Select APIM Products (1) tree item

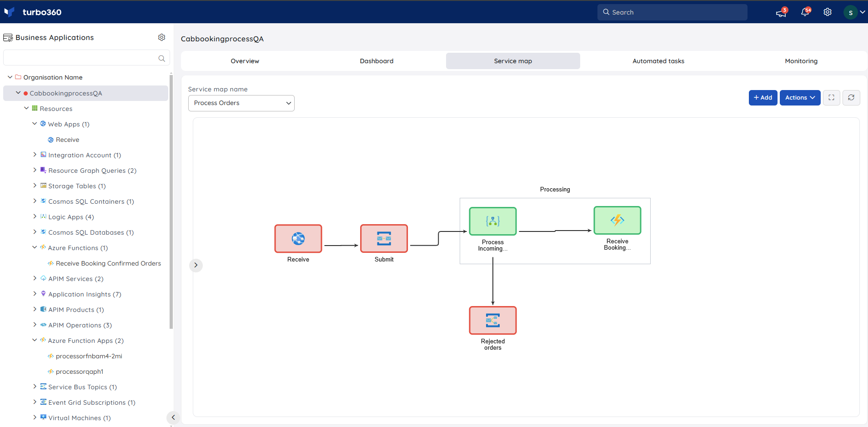[x=76, y=310]
